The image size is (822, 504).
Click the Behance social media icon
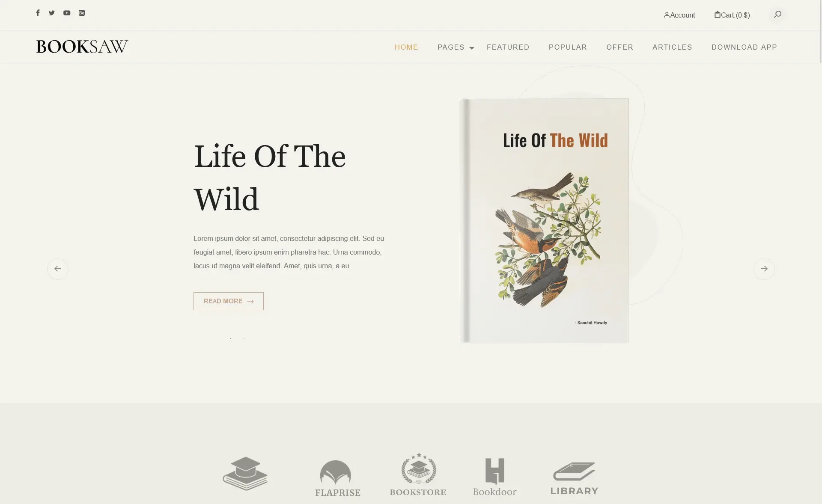(x=82, y=12)
